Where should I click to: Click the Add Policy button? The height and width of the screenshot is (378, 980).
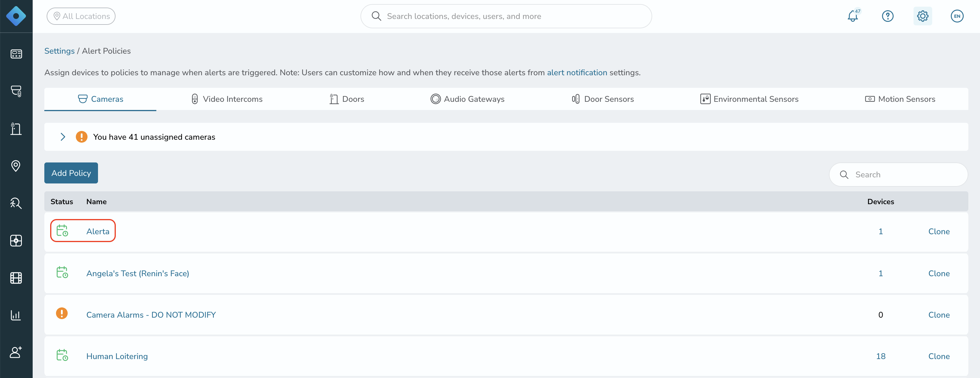pyautogui.click(x=71, y=173)
